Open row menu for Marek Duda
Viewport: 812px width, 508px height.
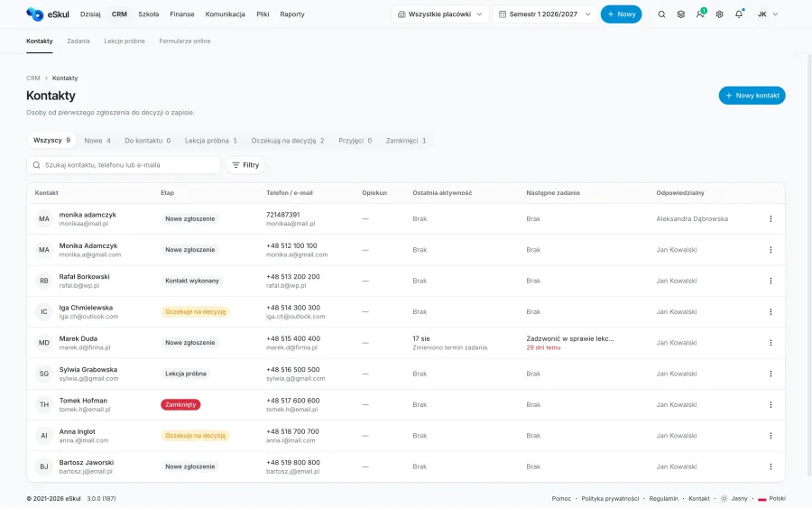point(770,343)
